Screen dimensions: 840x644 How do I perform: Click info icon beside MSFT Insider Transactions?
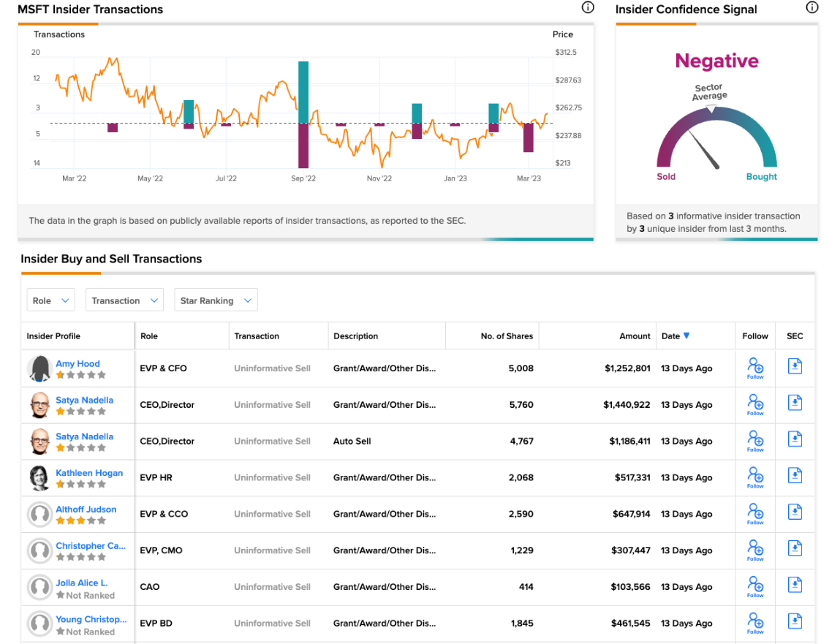(x=588, y=7)
